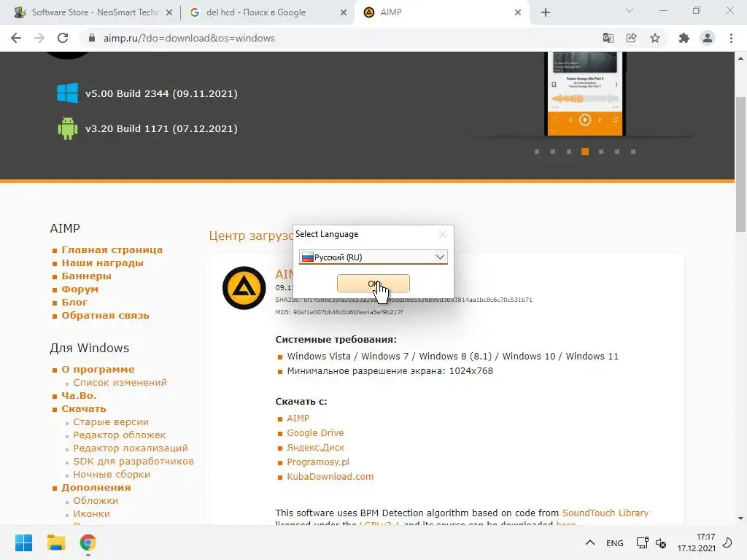Download from Programosy.pl link

coord(318,462)
